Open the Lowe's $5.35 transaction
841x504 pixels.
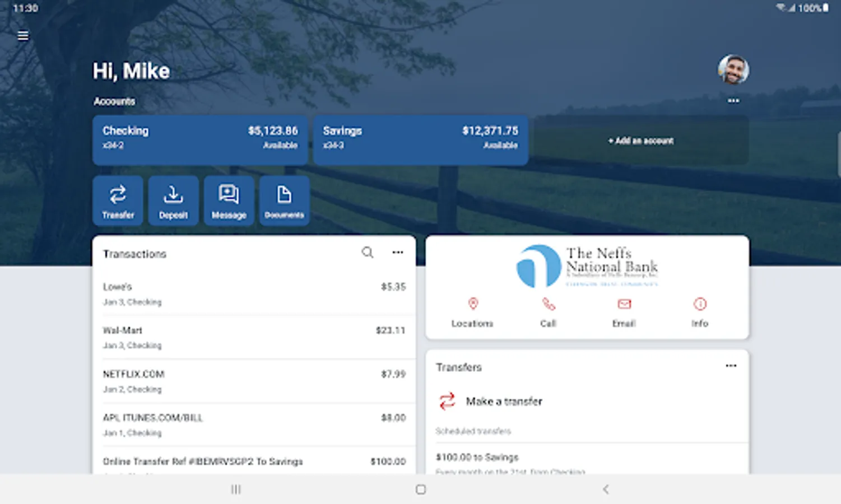(254, 293)
